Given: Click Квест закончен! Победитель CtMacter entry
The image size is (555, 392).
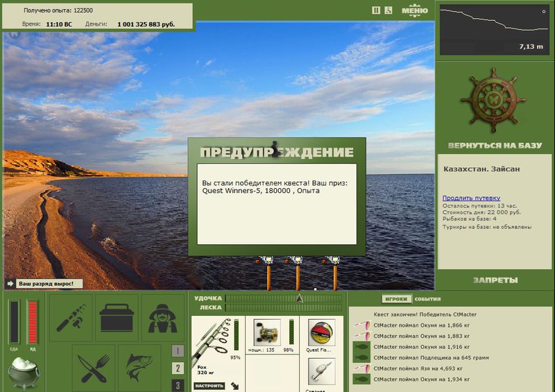Looking at the screenshot, I should tap(425, 314).
